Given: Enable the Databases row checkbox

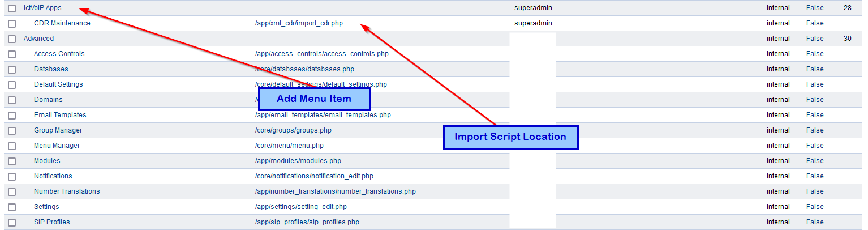Looking at the screenshot, I should click(12, 70).
